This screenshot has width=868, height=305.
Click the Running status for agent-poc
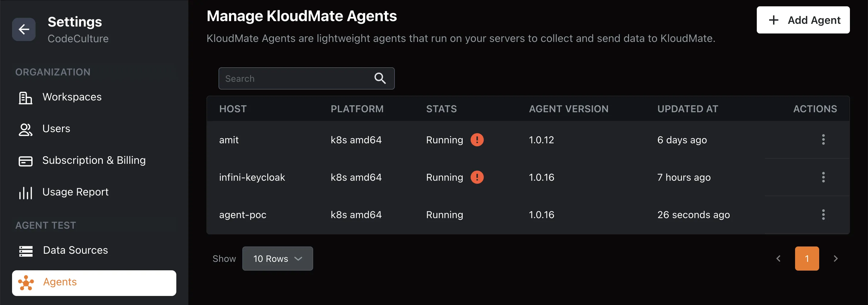[445, 215]
